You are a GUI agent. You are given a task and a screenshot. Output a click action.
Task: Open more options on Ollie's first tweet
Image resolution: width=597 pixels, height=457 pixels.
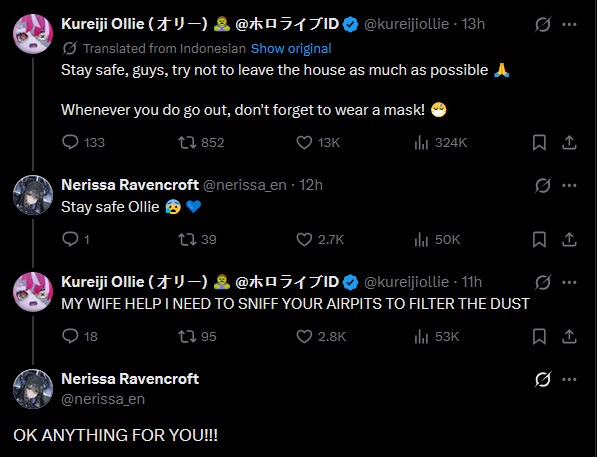[x=569, y=24]
